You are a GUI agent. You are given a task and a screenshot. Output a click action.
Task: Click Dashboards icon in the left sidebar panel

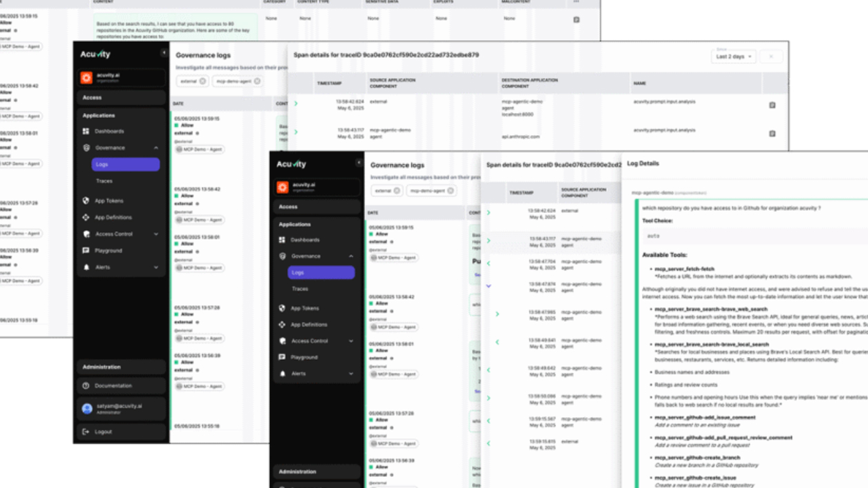tap(86, 132)
